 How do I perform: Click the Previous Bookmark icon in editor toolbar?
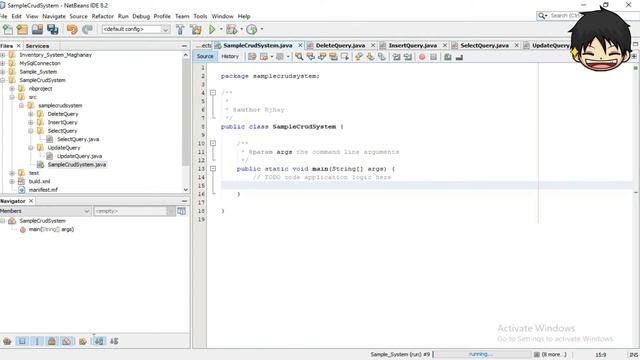pos(359,57)
